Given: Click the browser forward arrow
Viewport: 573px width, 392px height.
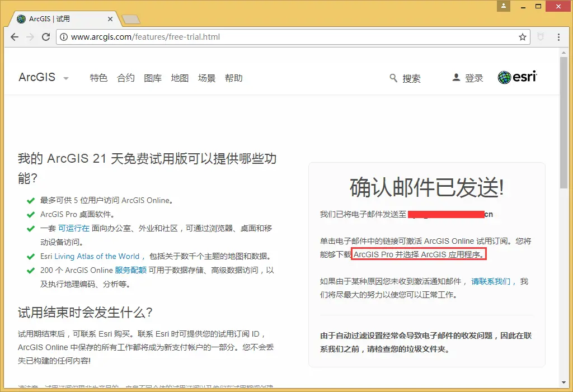Looking at the screenshot, I should pos(30,37).
